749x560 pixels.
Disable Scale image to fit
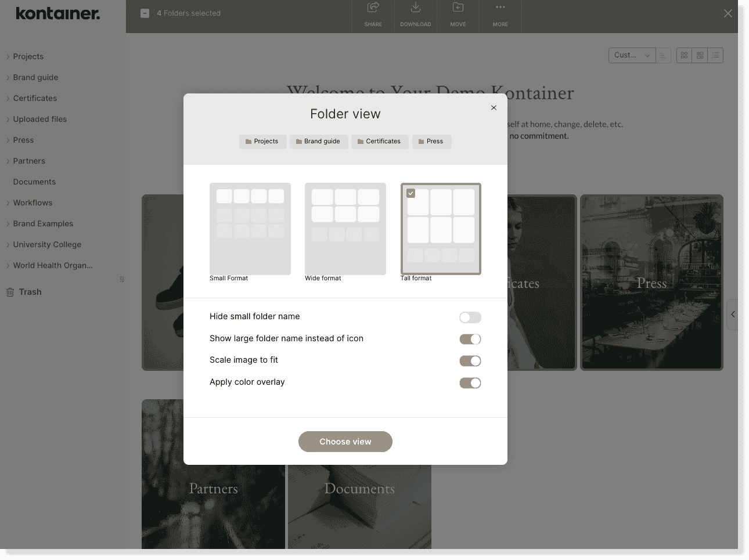[x=470, y=360]
